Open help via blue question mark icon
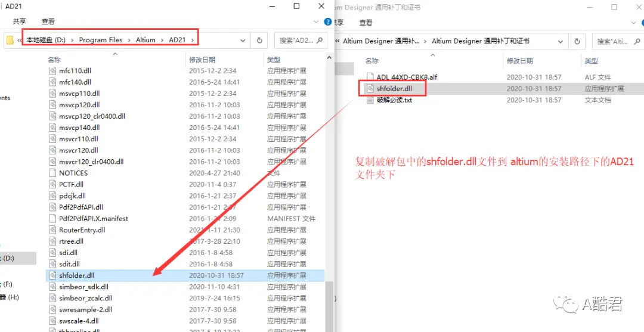Screen dimensions: 644x332 point(328,21)
